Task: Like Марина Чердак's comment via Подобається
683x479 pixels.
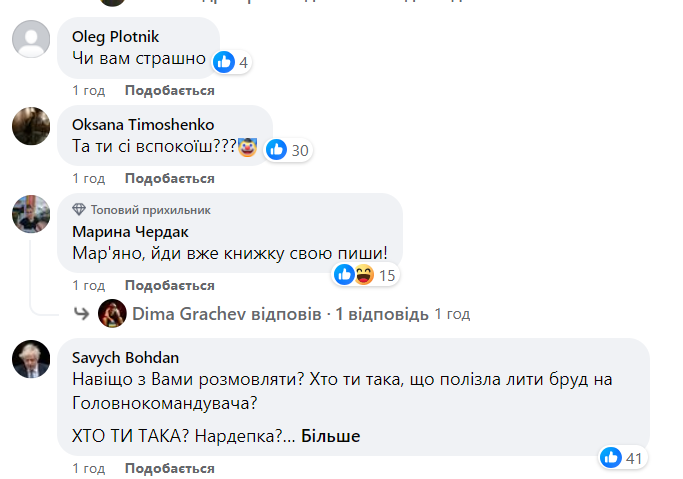Action: (x=169, y=285)
